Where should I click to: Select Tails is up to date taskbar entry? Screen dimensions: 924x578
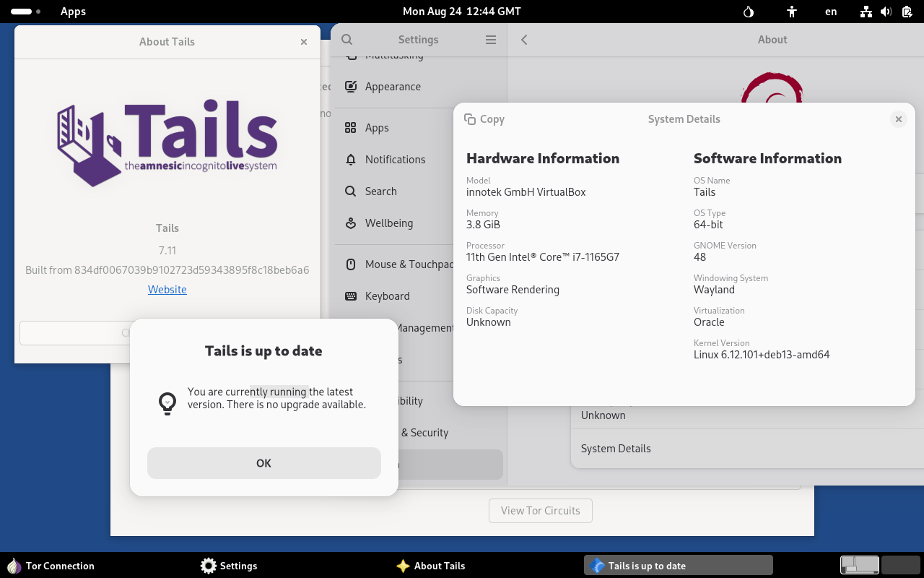[679, 566]
